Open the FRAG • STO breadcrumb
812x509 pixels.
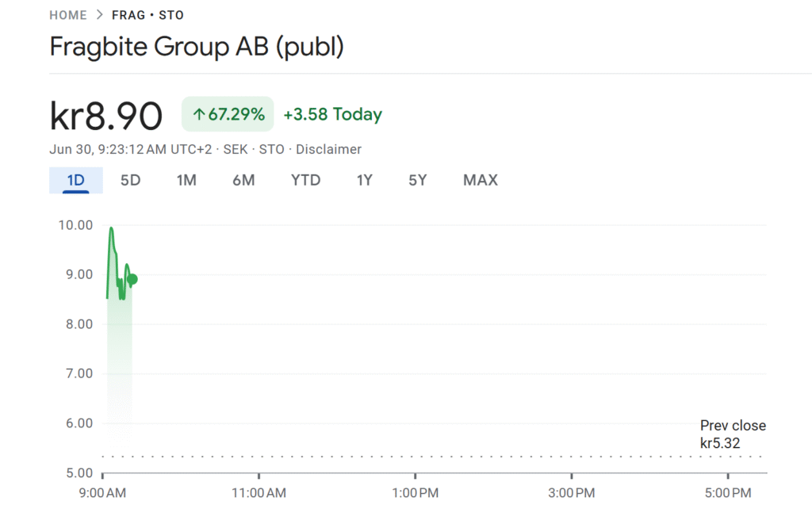(147, 15)
